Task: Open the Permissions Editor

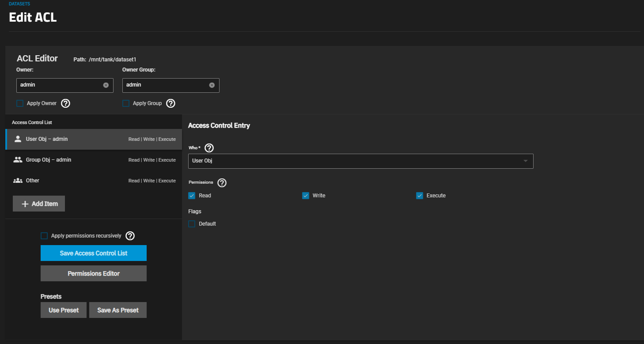Action: point(94,273)
